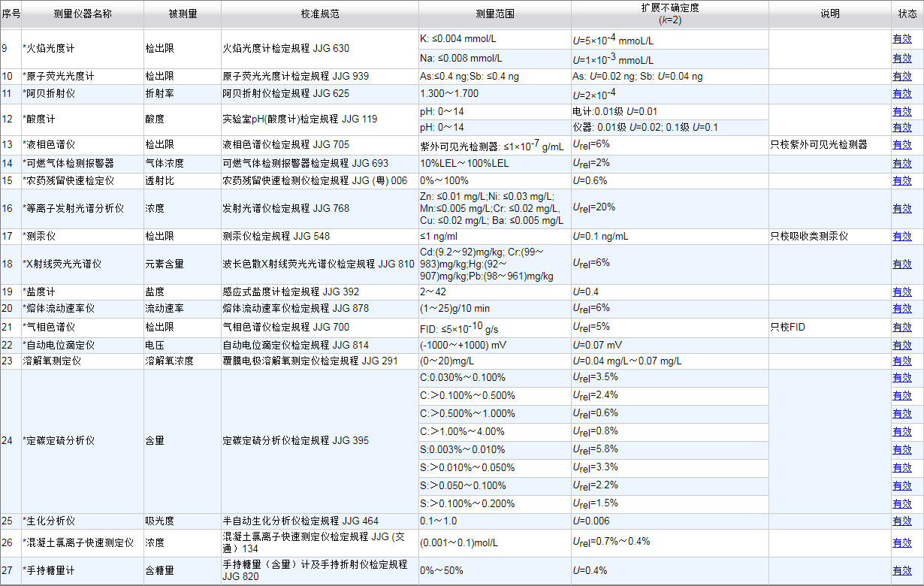Select 波长色散X射线荧光光谱仪检定规程 JJG 810 cell

tap(319, 264)
